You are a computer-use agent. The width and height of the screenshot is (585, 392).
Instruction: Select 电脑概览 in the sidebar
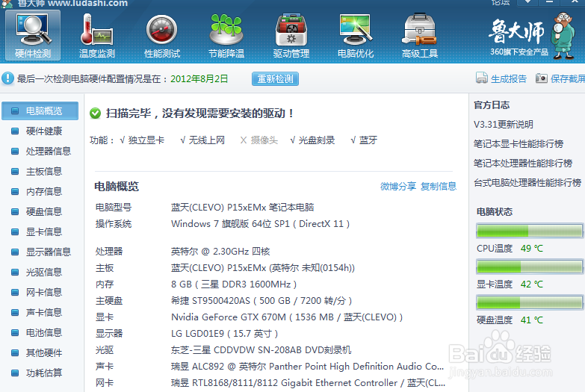click(x=40, y=111)
